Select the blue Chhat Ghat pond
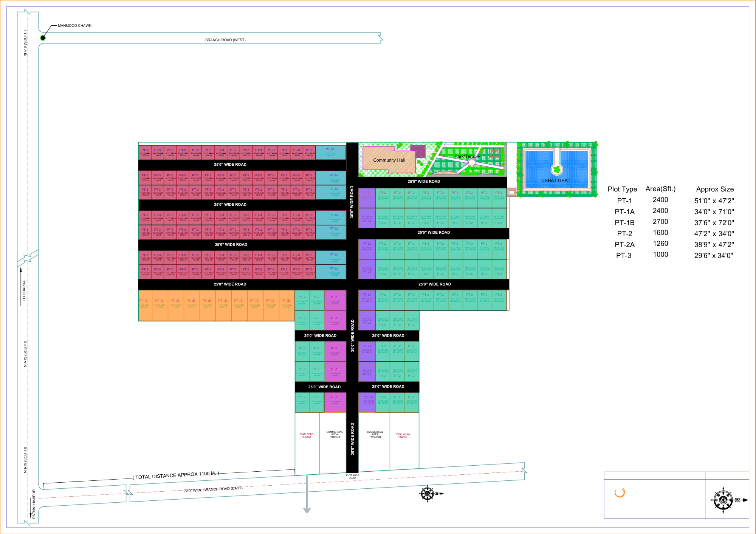 tap(556, 170)
